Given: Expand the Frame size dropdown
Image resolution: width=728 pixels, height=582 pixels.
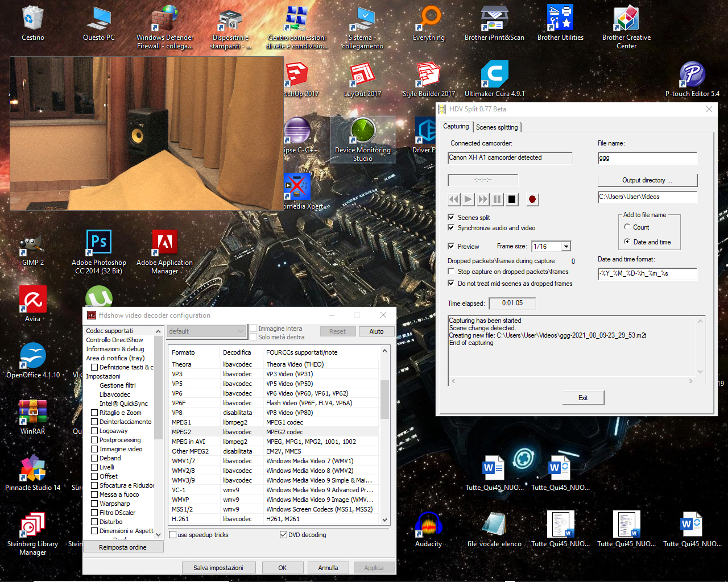Looking at the screenshot, I should point(566,247).
